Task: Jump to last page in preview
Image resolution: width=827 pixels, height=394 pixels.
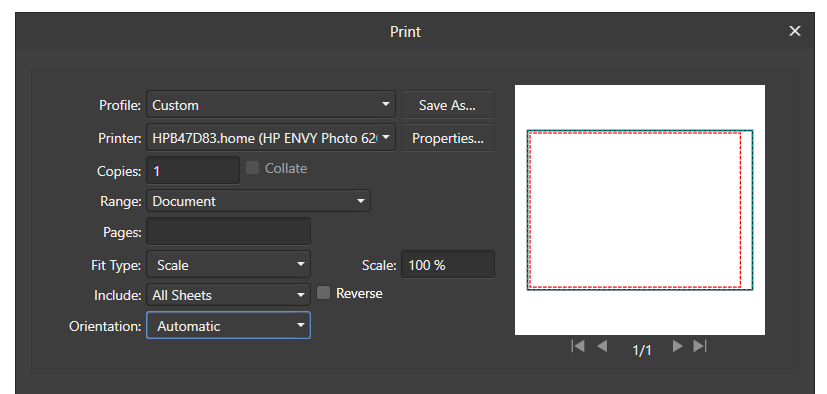Action: 700,346
